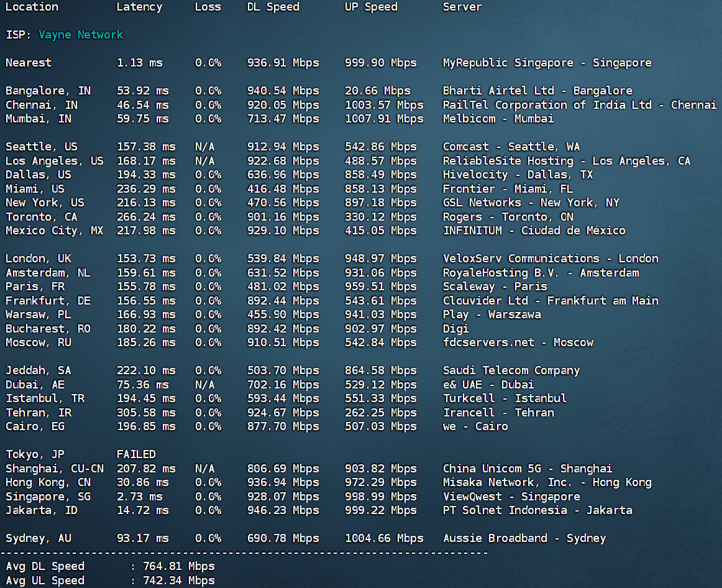Click Tehran latency "305.58 ms"

(x=146, y=413)
